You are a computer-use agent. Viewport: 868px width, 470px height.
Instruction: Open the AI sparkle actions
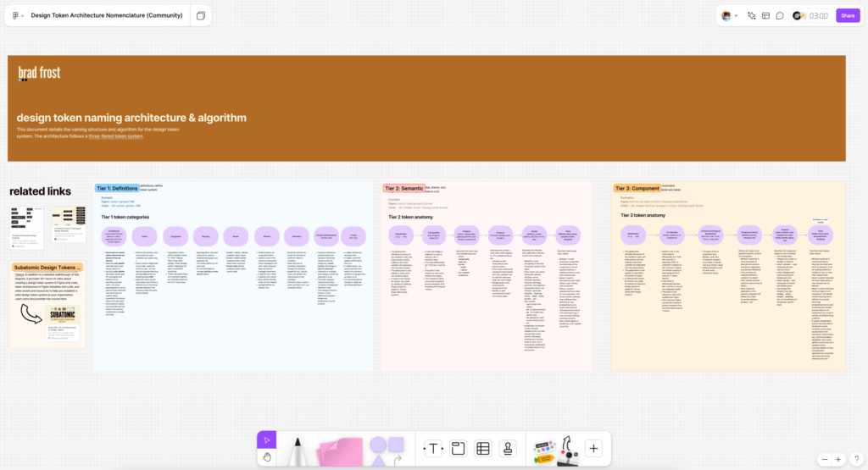(x=751, y=15)
